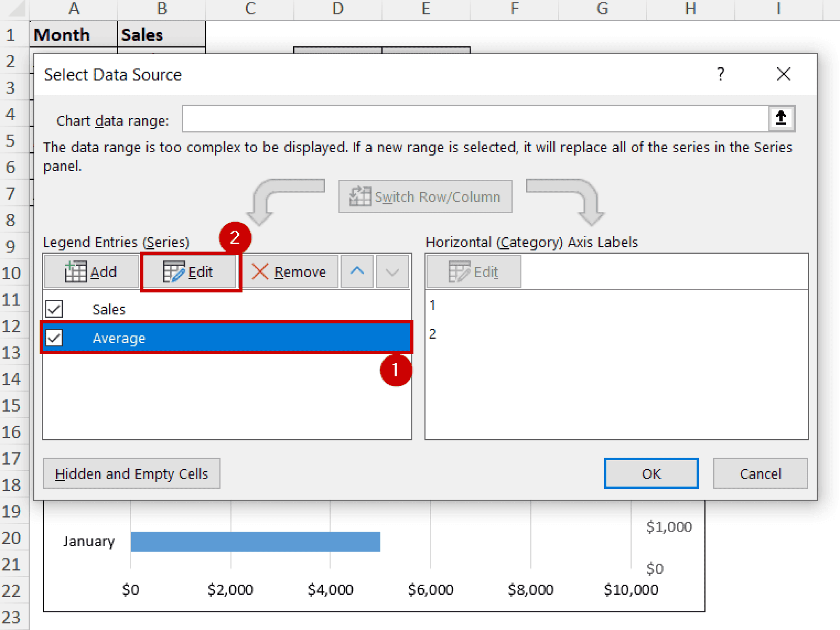
Task: Click the move series up arrow icon
Action: pyautogui.click(x=356, y=271)
